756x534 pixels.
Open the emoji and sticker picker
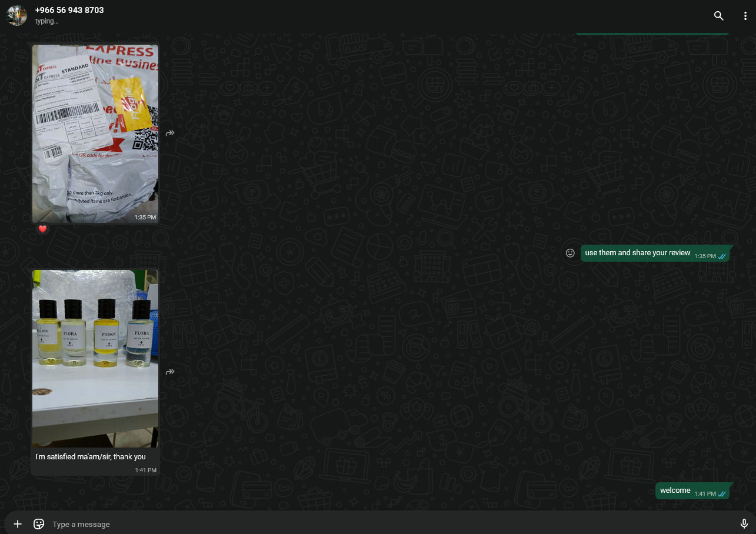(39, 524)
